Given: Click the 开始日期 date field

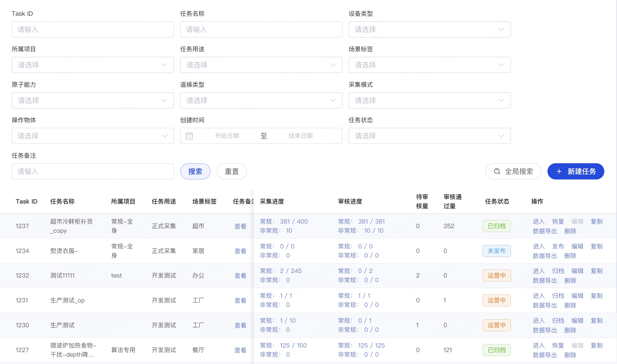Looking at the screenshot, I should tap(227, 136).
